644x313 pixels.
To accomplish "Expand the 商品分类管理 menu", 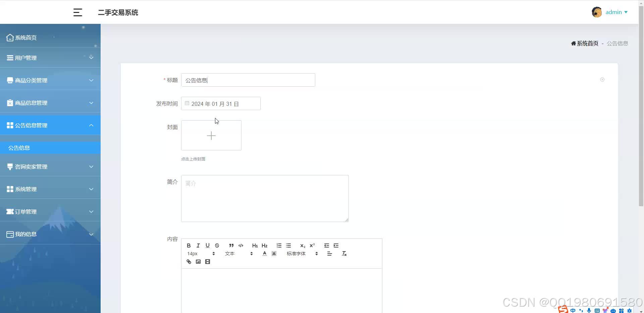I will click(x=50, y=80).
